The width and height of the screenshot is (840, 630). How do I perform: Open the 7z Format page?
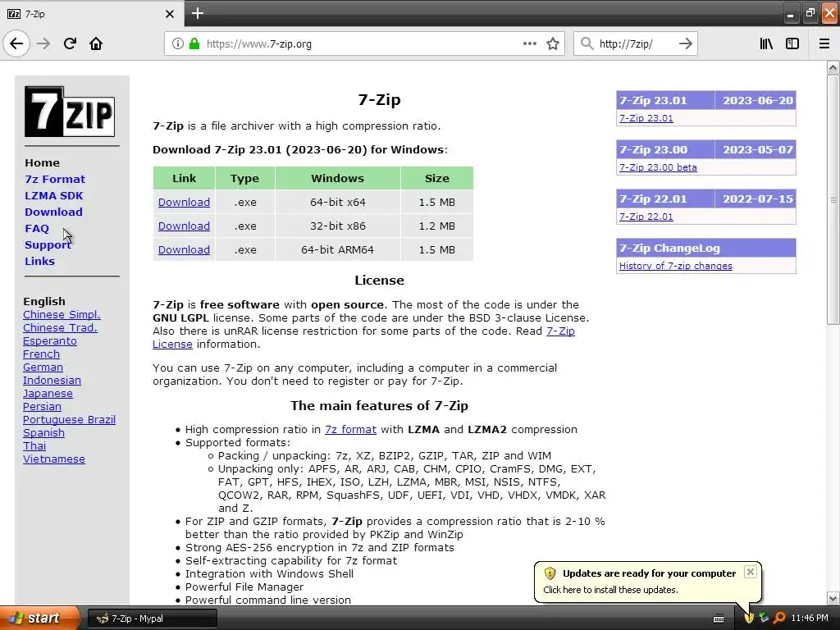point(55,179)
